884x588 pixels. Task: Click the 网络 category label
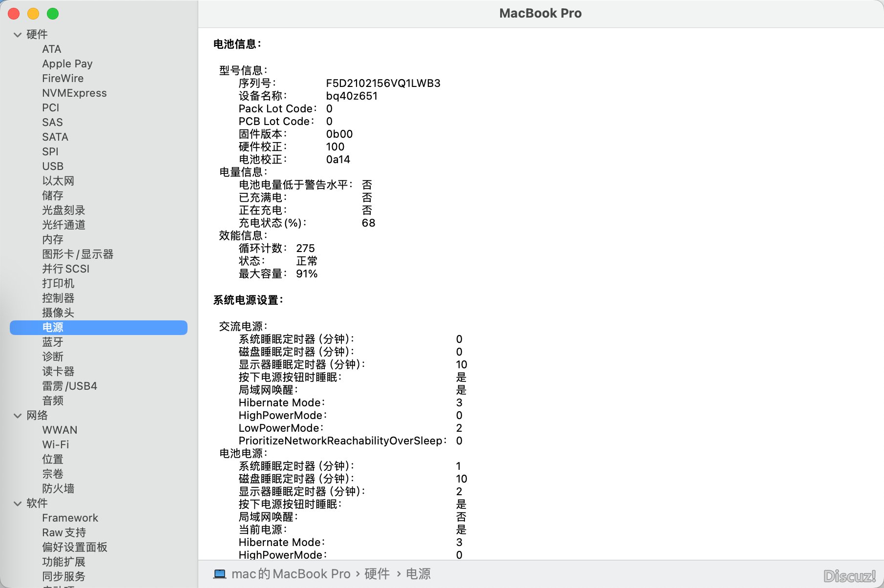click(x=37, y=416)
